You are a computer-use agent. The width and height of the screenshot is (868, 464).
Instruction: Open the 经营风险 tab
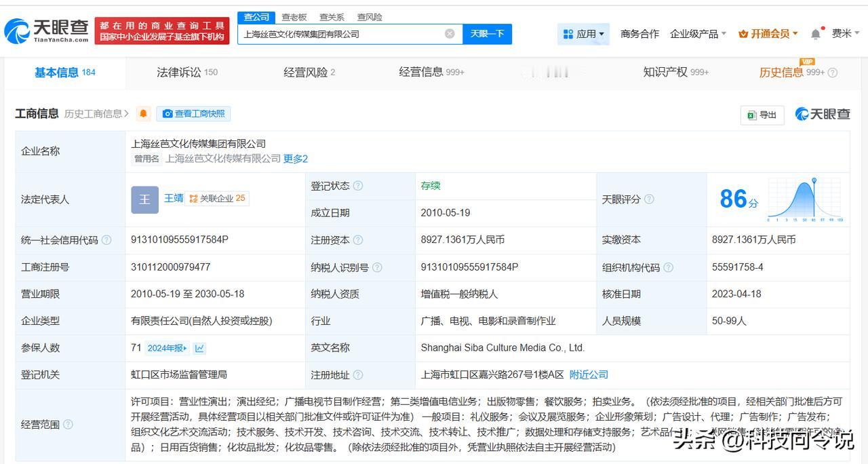coord(309,73)
